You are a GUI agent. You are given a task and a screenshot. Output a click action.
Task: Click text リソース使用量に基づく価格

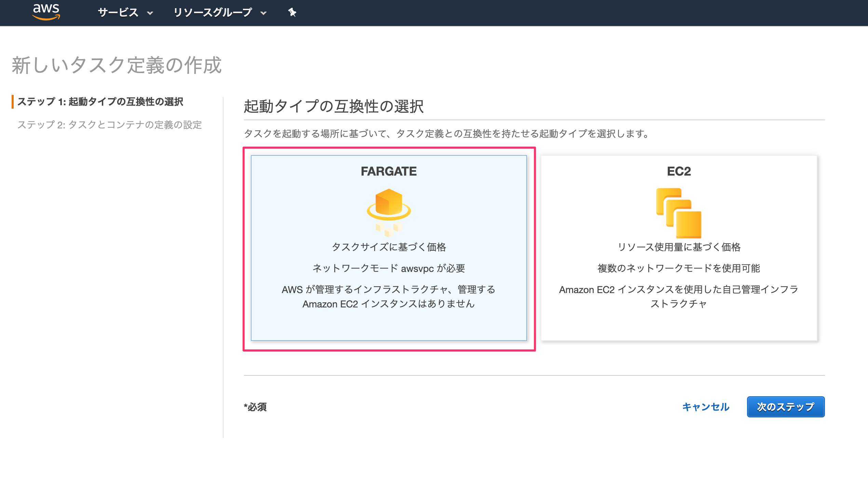[679, 247]
